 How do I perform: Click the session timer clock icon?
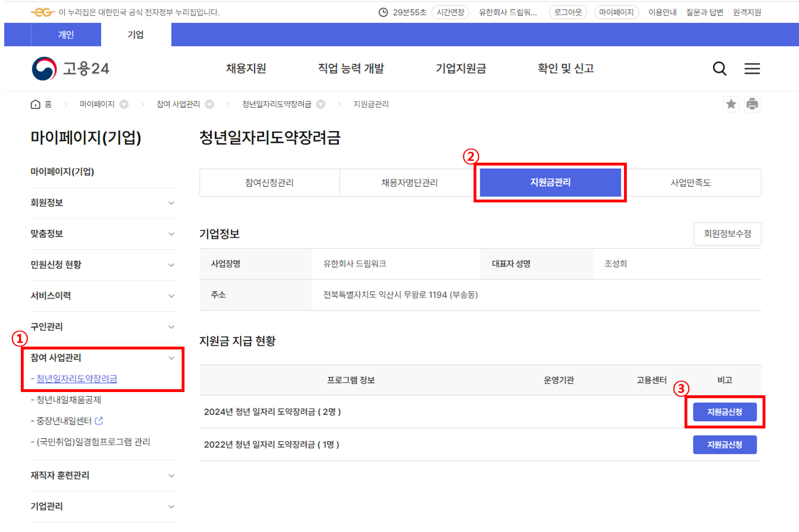tap(383, 12)
